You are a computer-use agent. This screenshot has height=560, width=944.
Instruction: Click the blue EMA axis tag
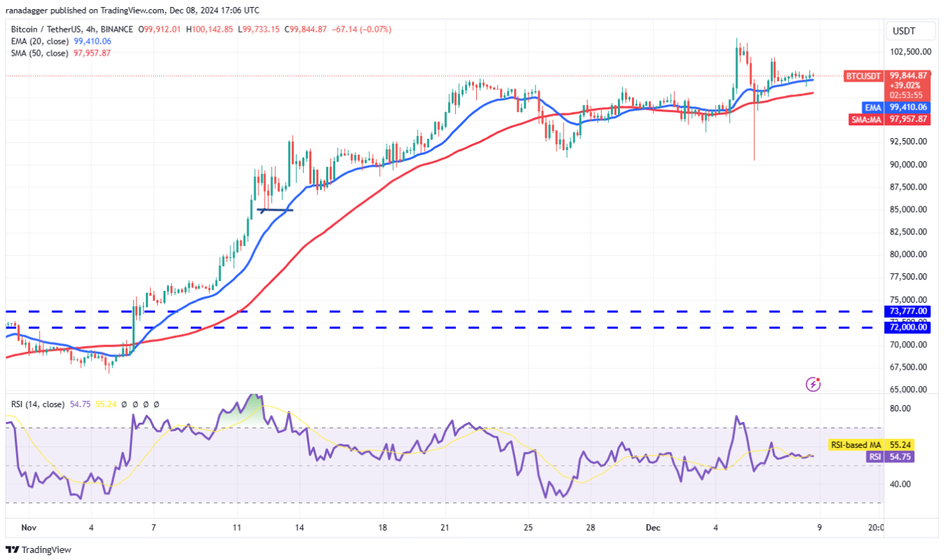(874, 107)
